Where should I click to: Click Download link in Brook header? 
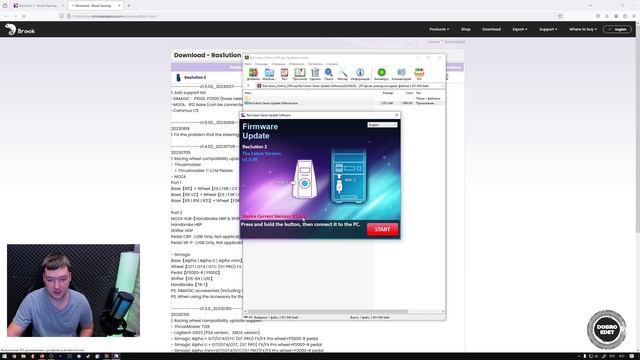click(x=491, y=29)
